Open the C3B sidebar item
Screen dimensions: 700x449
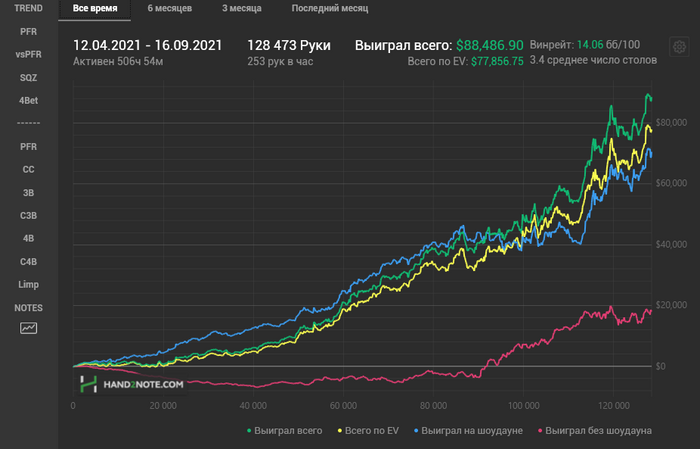(29, 216)
